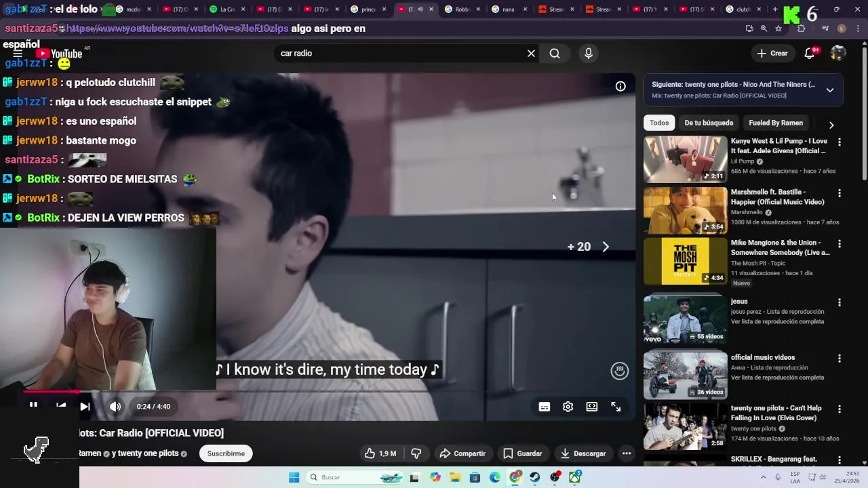Screen dimensions: 868x488
Task: Open video player settings gear
Action: point(568,407)
